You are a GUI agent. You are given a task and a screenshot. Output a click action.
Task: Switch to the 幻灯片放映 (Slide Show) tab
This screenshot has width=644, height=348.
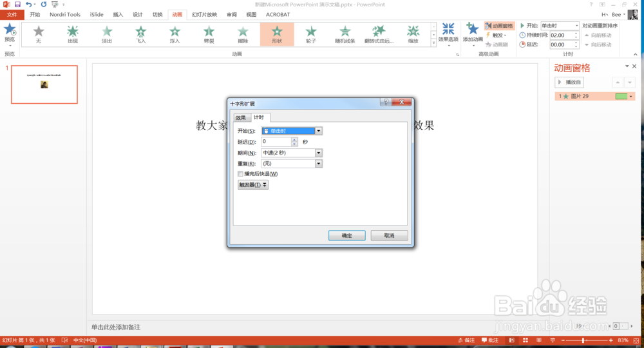tap(204, 14)
